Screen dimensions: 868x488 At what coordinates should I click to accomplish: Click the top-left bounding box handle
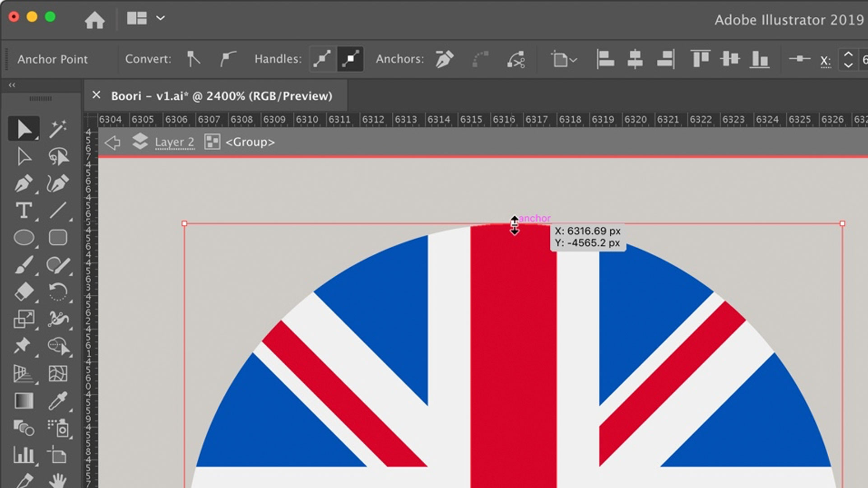pyautogui.click(x=184, y=223)
